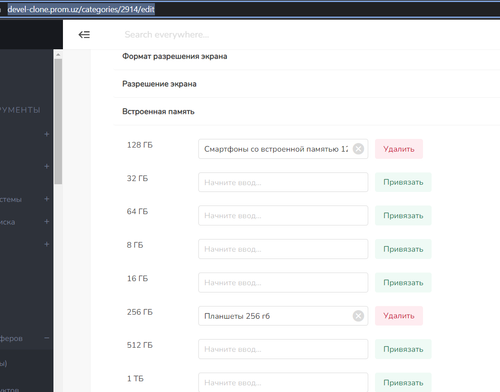Clear the Планшеты 256 гб field
This screenshot has height=392, width=500.
(x=358, y=316)
